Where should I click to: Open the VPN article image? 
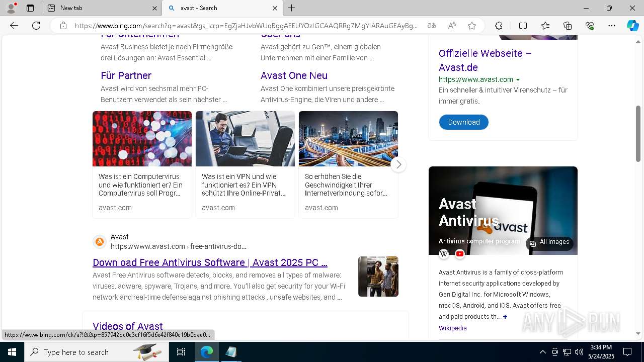pyautogui.click(x=245, y=139)
